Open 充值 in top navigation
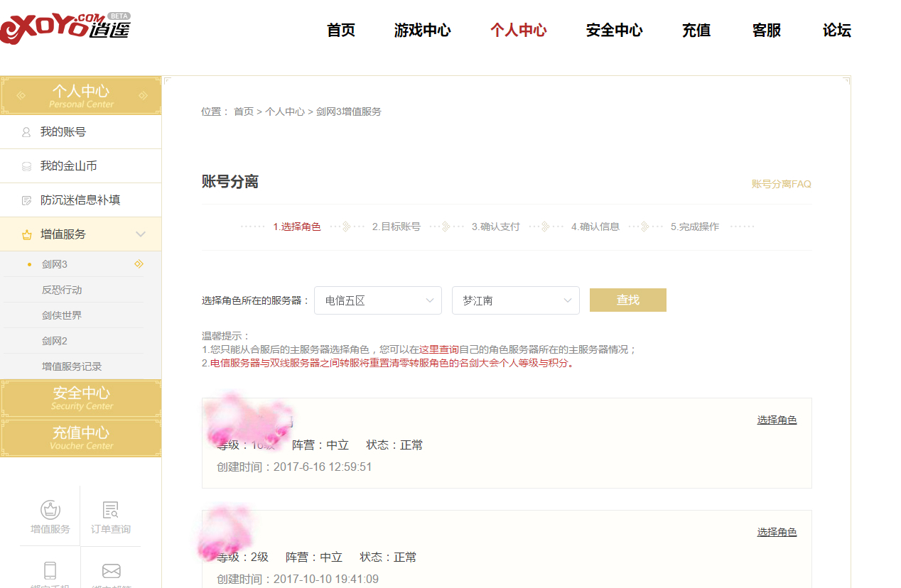 pos(696,31)
